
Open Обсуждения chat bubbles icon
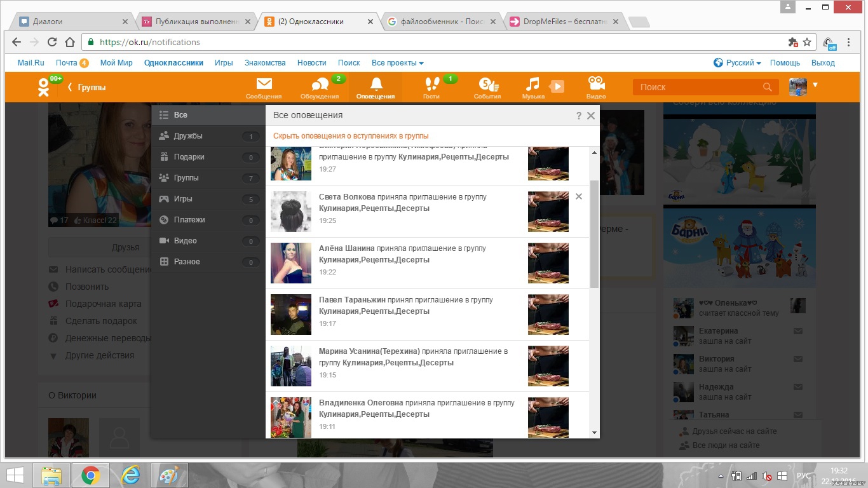pos(320,85)
